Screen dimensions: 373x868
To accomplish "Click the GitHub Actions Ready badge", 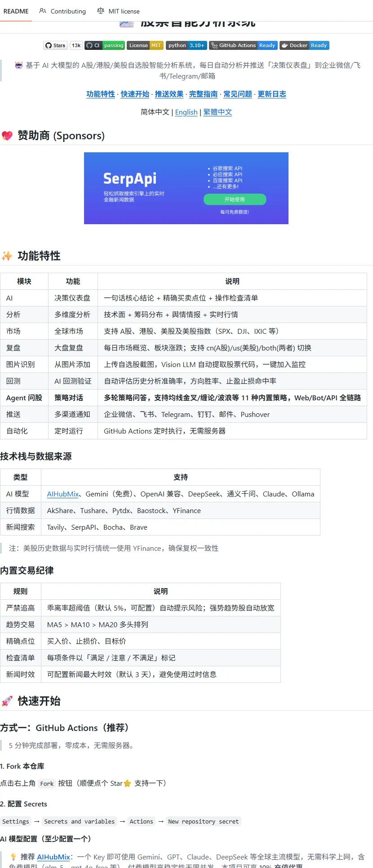I will (243, 45).
